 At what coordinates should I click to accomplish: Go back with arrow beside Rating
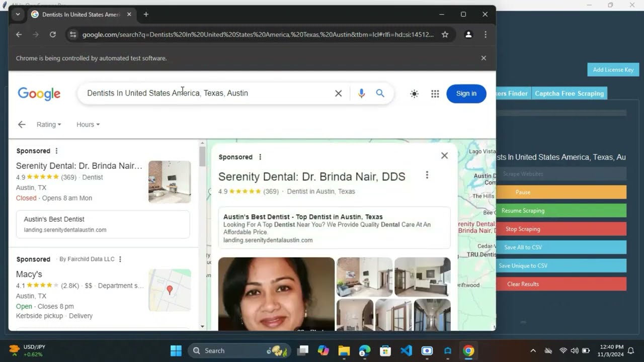(x=22, y=125)
